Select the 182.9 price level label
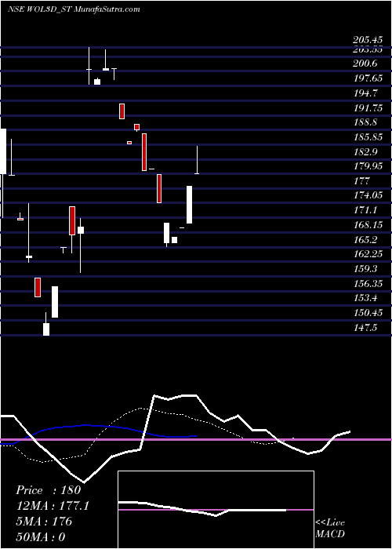The height and width of the screenshot is (549, 392). [x=365, y=152]
